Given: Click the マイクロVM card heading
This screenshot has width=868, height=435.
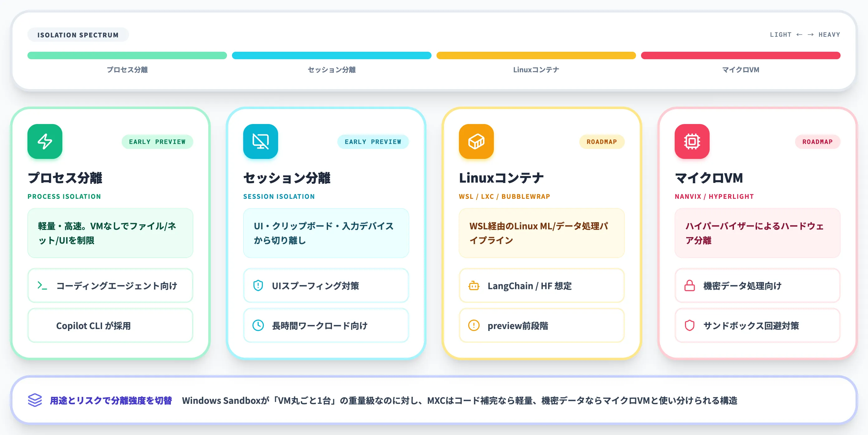Looking at the screenshot, I should 709,178.
